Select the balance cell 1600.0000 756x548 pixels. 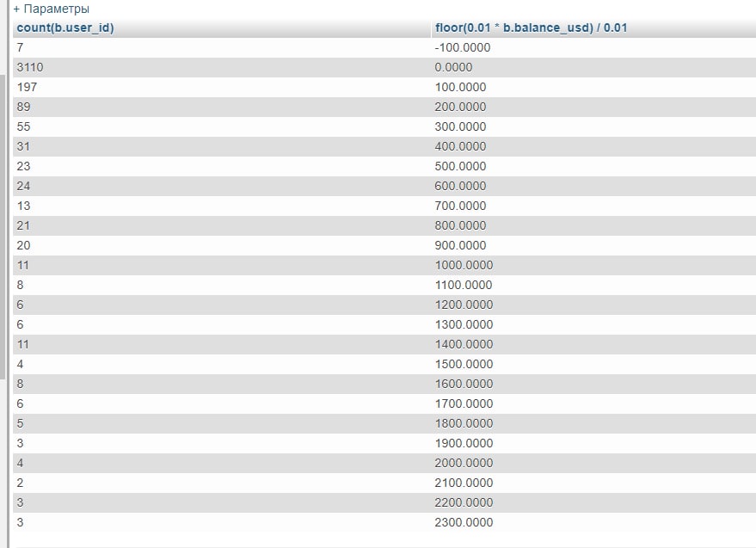(593, 384)
